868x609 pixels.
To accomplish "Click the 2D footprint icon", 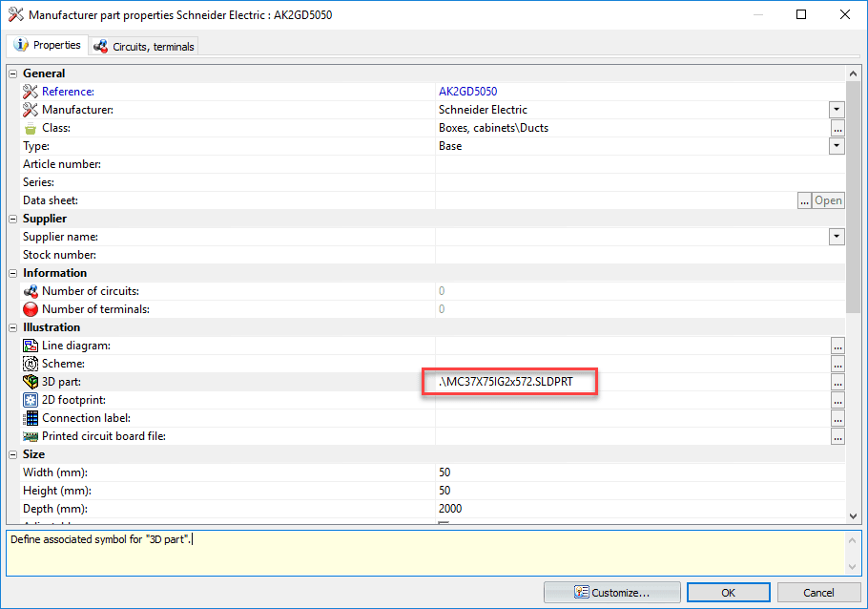I will tap(31, 400).
